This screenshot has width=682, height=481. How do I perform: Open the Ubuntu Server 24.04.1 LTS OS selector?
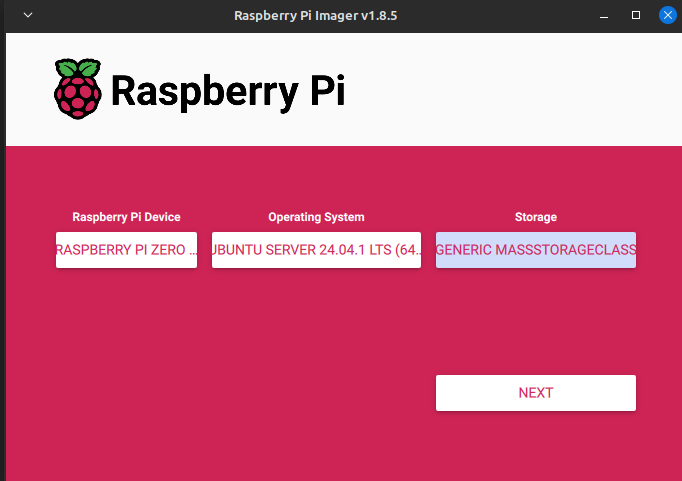point(316,250)
